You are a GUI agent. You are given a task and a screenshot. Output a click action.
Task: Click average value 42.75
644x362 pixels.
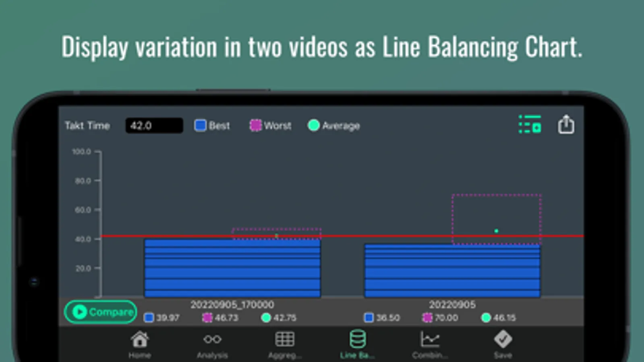[285, 318]
